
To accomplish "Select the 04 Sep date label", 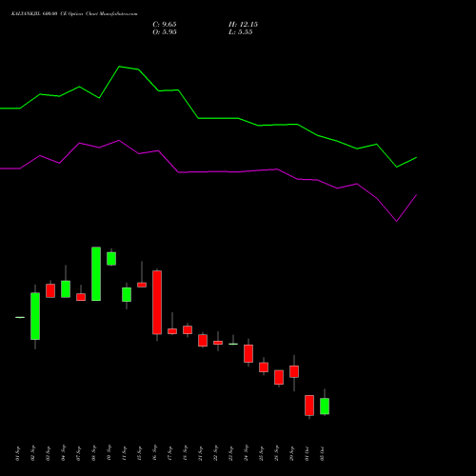I will 64,453.
